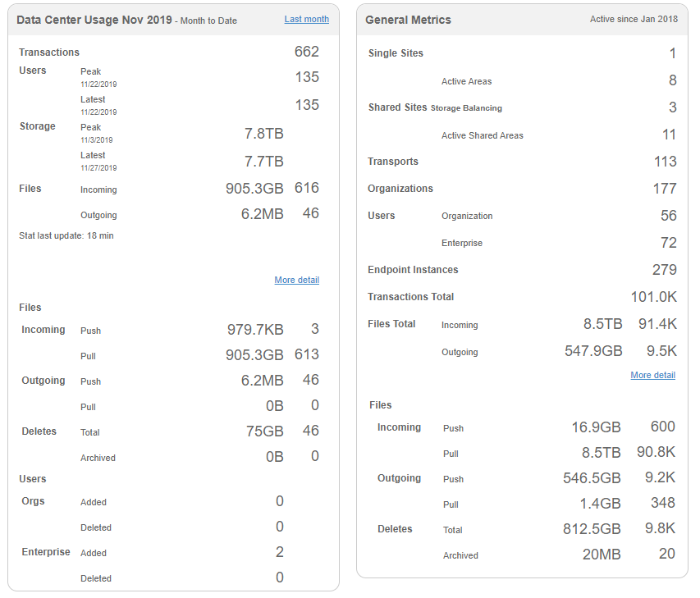Click the latest storage value 7.7TB

(263, 161)
